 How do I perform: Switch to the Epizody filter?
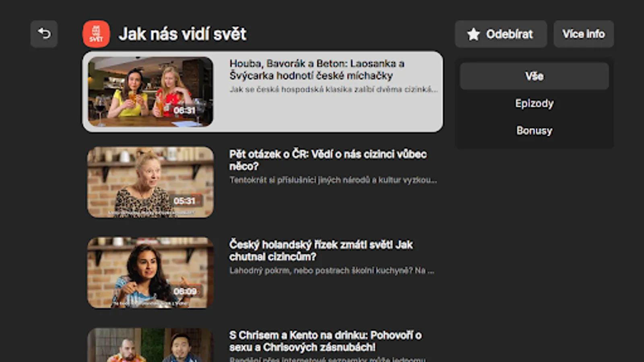click(534, 103)
